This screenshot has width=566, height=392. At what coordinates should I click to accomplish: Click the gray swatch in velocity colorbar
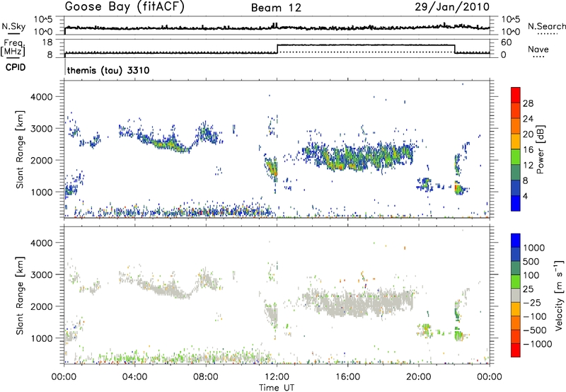[x=516, y=295]
